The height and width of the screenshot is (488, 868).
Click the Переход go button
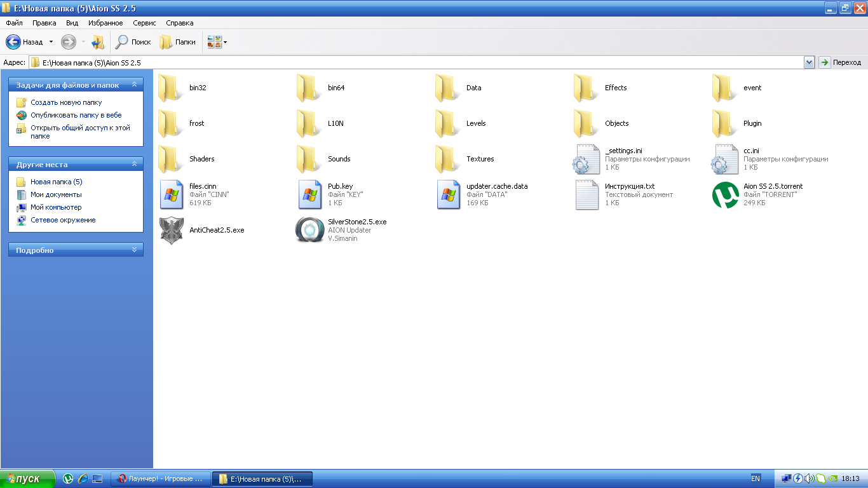click(x=840, y=62)
